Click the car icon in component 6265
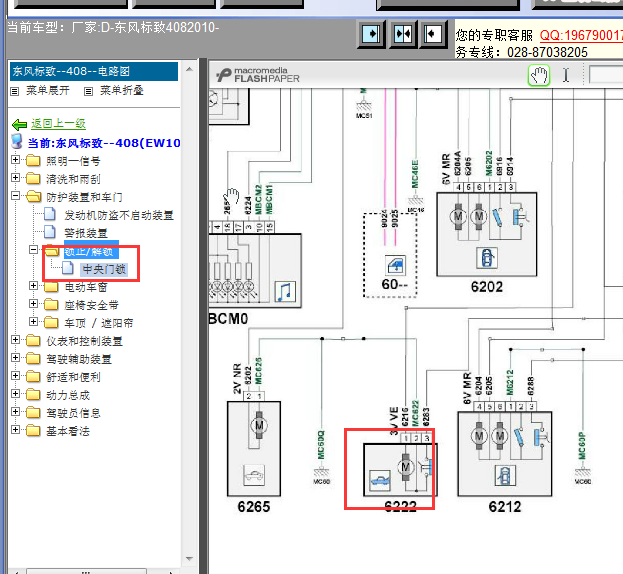Image resolution: width=623 pixels, height=574 pixels. coord(253,475)
